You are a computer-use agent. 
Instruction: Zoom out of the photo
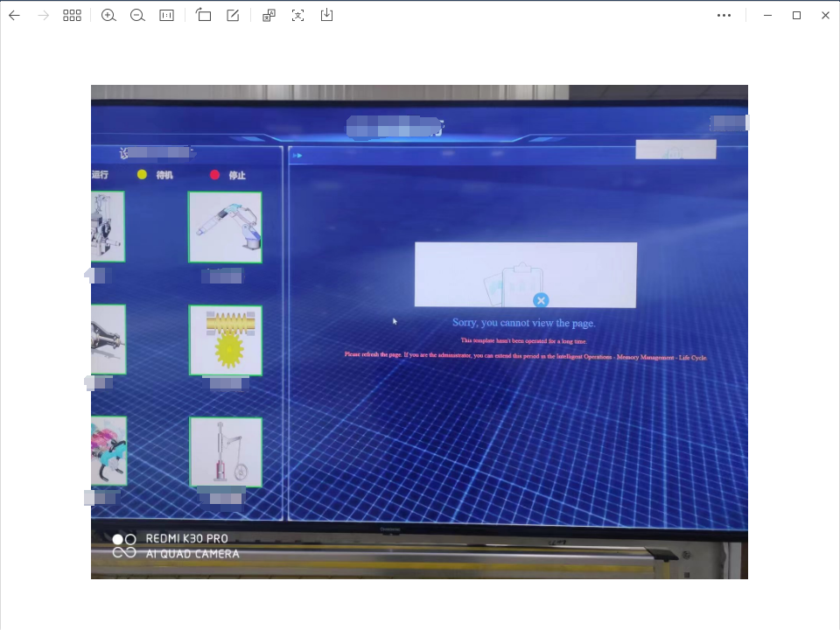[137, 16]
